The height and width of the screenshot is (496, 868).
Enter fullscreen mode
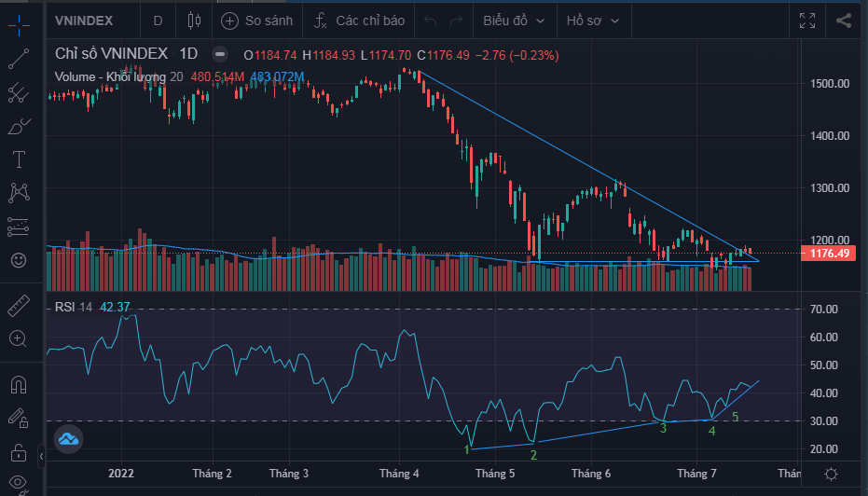[x=807, y=20]
